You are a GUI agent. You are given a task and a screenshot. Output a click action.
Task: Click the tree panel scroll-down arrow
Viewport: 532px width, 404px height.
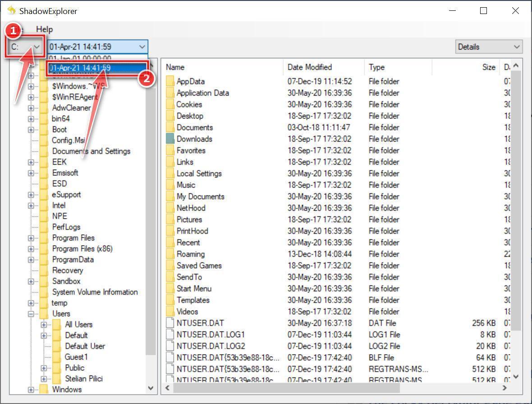(x=151, y=388)
